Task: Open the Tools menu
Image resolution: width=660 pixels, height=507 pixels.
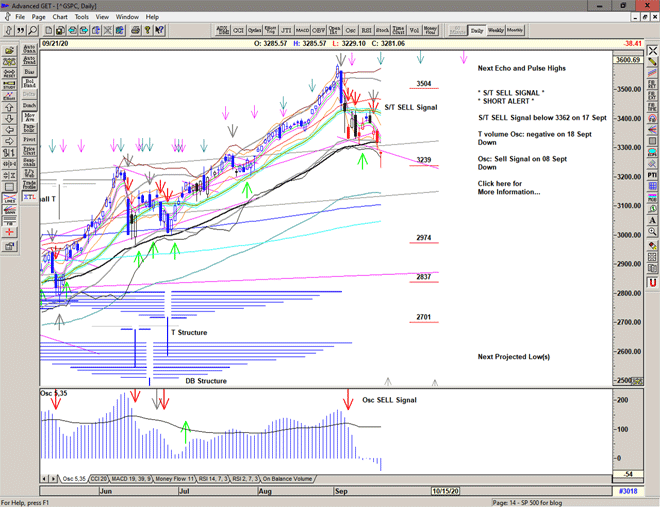Action: [x=82, y=17]
